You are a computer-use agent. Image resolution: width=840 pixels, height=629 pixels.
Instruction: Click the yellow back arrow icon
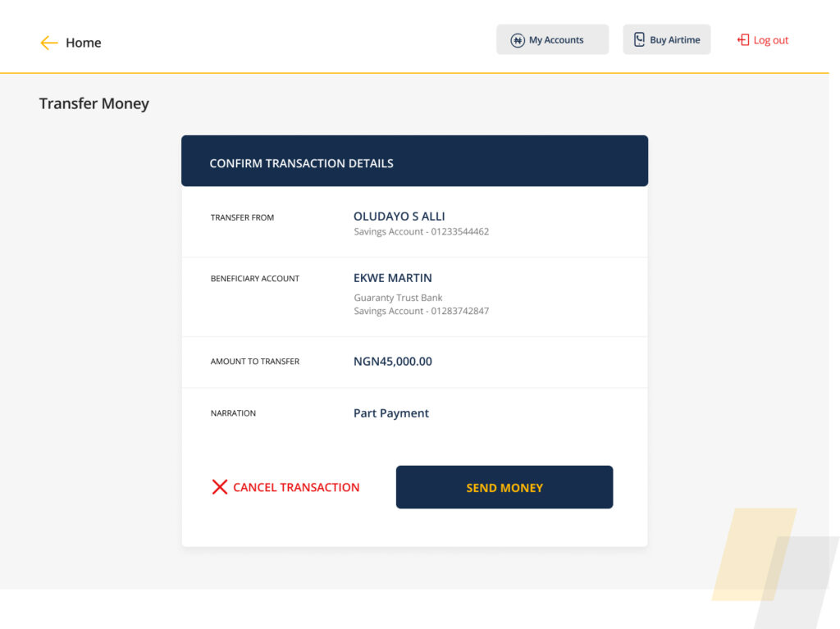click(48, 43)
